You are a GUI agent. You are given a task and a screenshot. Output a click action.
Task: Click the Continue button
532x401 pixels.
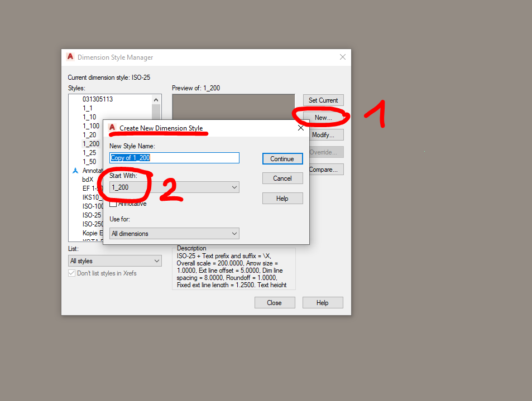[x=282, y=158]
